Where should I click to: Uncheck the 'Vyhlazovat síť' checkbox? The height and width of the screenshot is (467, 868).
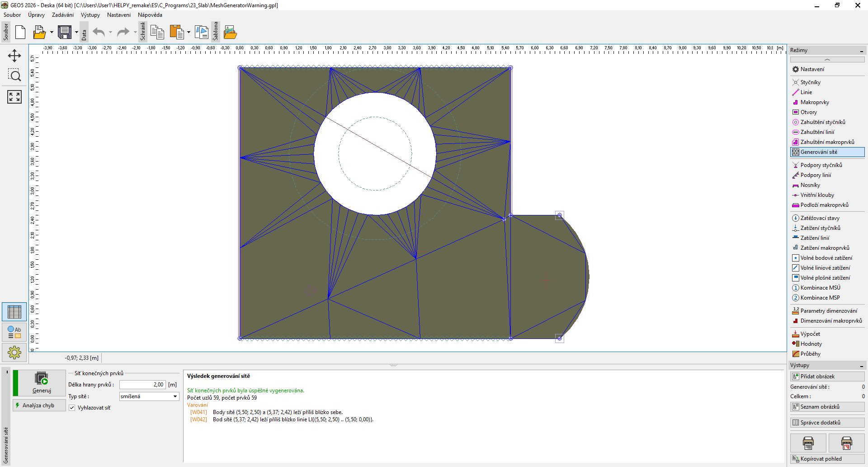tap(72, 408)
